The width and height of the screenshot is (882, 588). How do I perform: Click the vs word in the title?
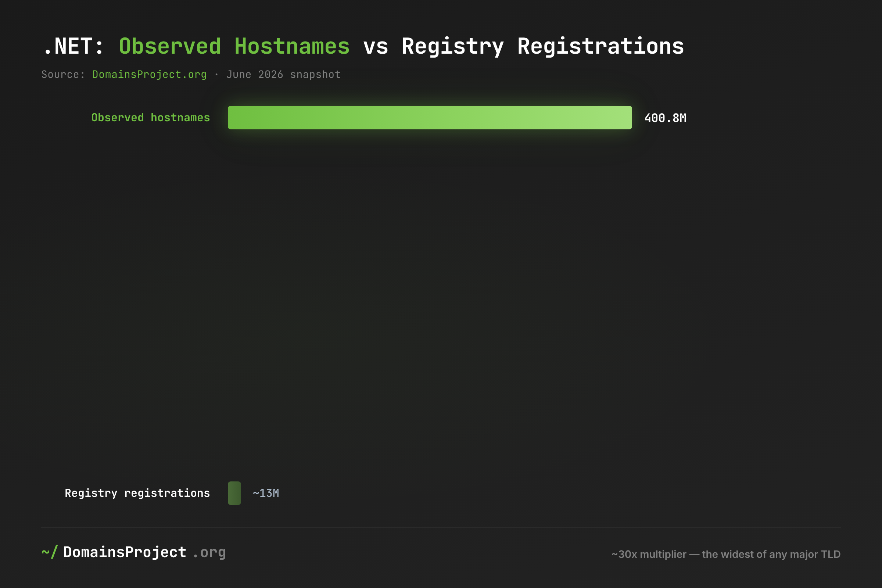(376, 48)
